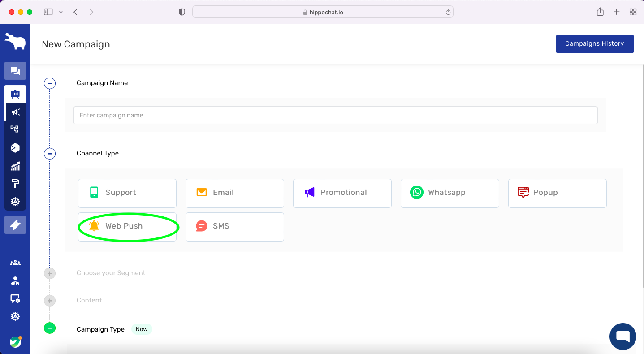
Task: Open the workflow tree icon in sidebar
Action: click(15, 129)
